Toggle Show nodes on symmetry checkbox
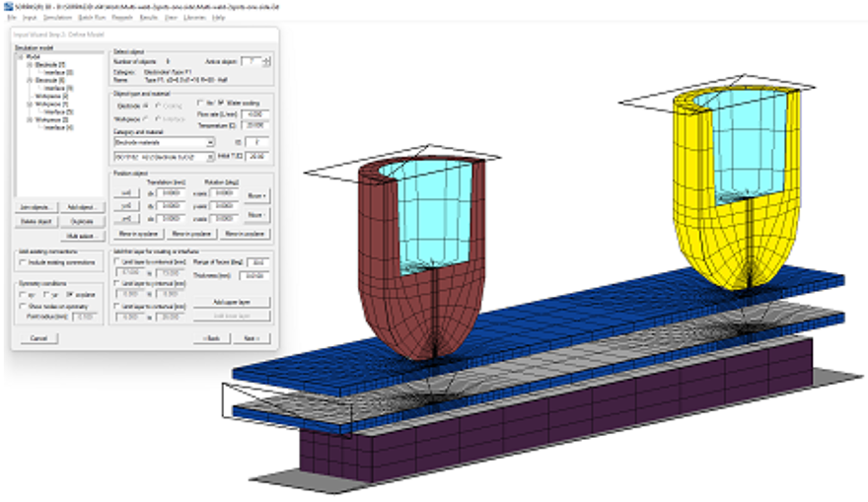The height and width of the screenshot is (502, 868). (x=21, y=306)
